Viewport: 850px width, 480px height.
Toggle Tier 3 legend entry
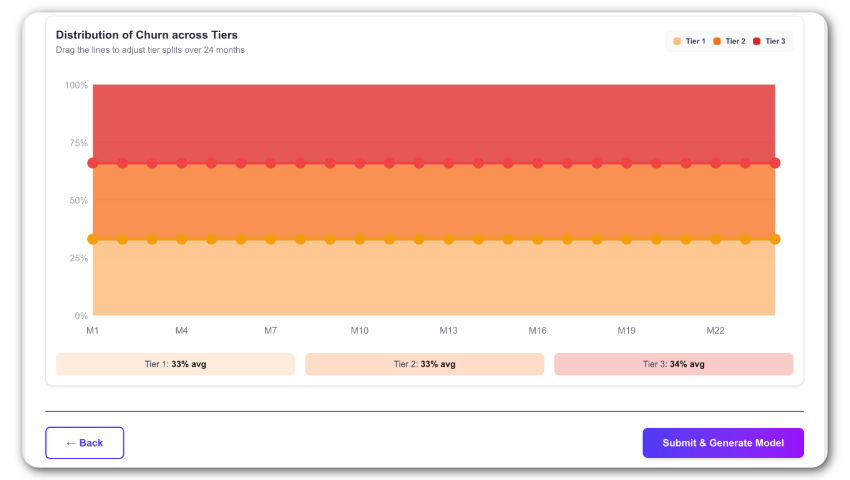pos(769,41)
